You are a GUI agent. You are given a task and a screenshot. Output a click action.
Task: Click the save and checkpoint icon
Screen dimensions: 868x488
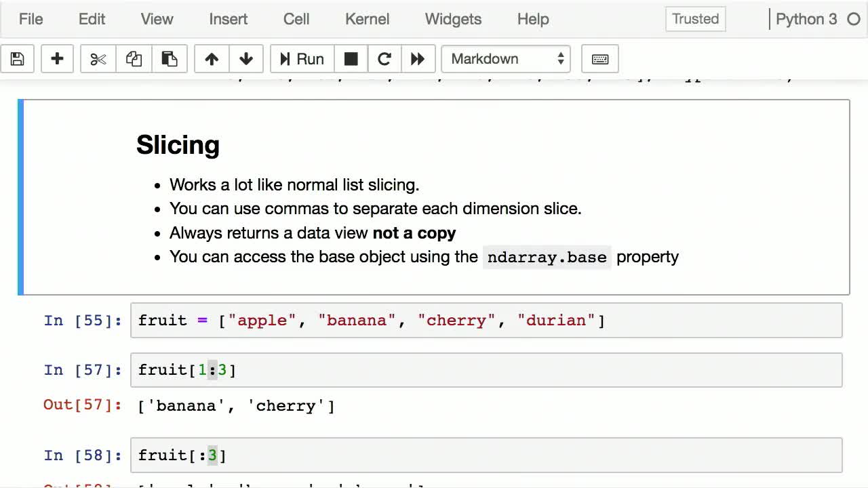(18, 59)
